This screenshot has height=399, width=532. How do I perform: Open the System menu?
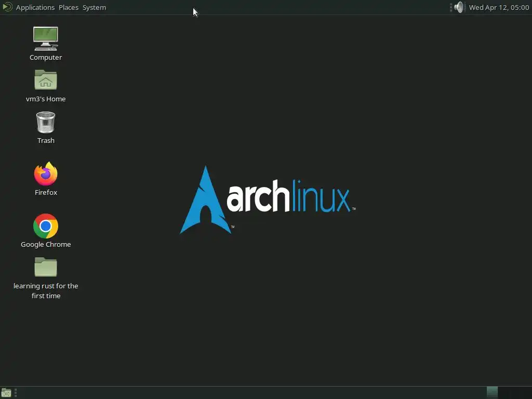(94, 7)
